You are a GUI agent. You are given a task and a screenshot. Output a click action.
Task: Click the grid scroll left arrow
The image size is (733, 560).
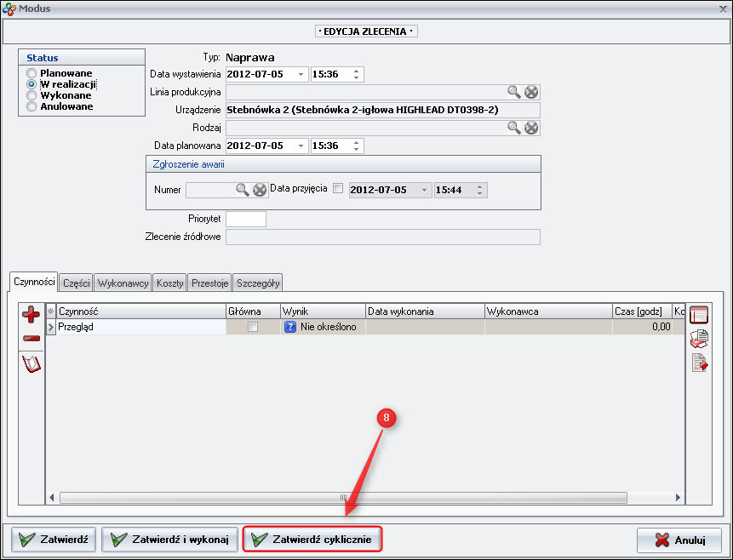pyautogui.click(x=51, y=497)
